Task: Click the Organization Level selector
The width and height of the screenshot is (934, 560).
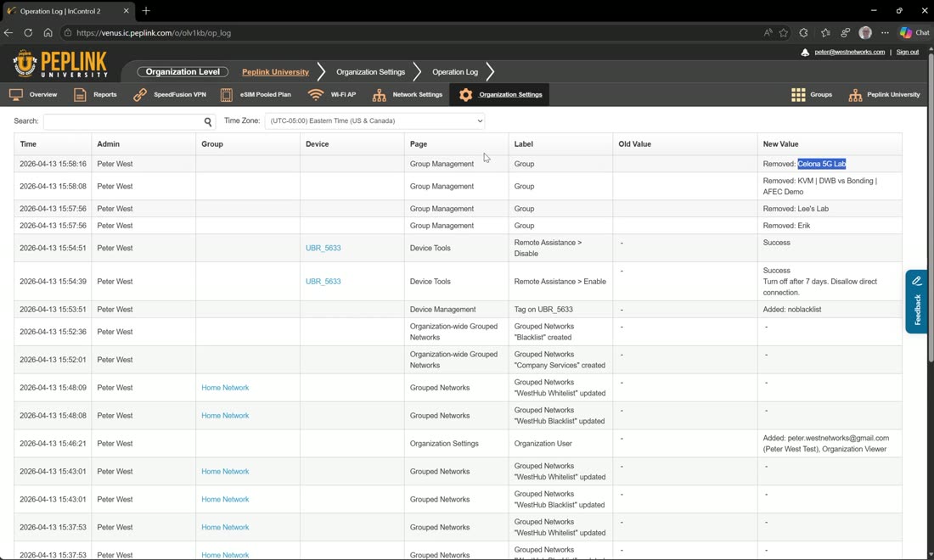Action: tap(183, 72)
